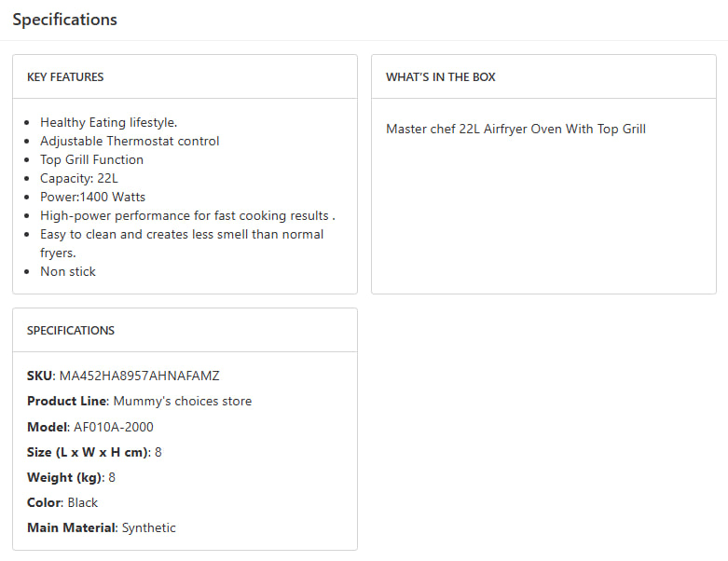Select the Non stick bullet item
728x561 pixels.
click(x=68, y=271)
